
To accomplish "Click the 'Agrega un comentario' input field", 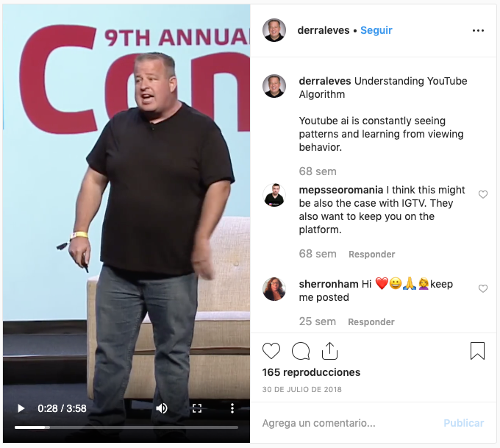I will 348,423.
